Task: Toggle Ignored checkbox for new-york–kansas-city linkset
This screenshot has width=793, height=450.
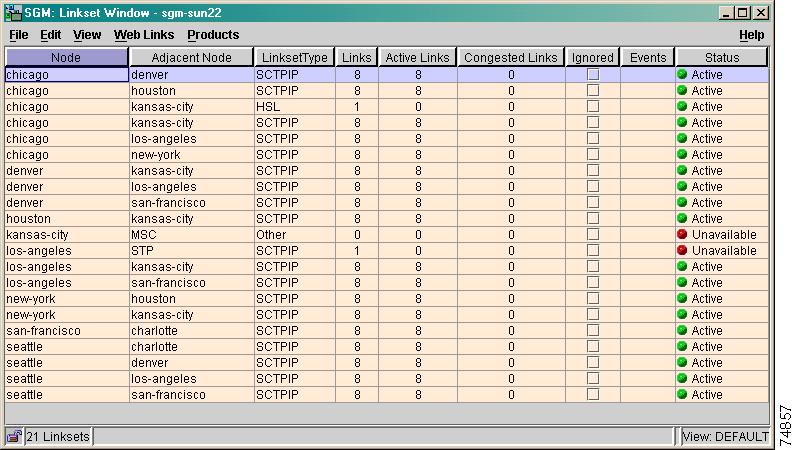Action: coord(593,314)
